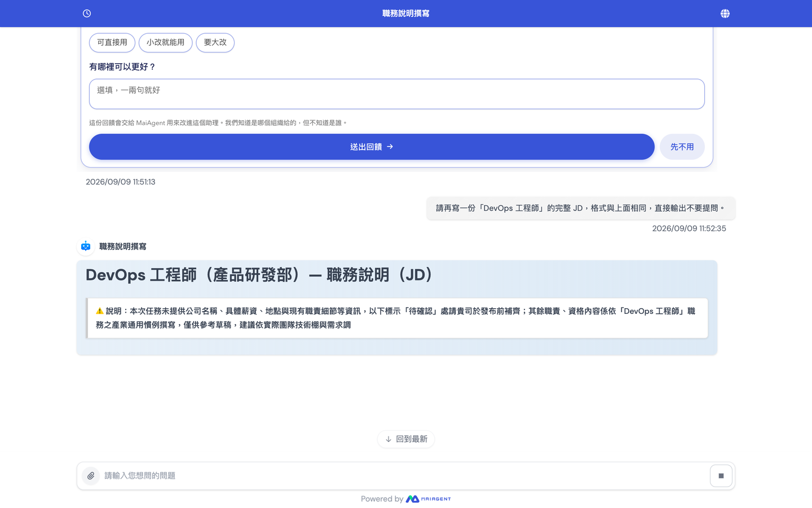The height and width of the screenshot is (508, 812).
Task: Click the user message about DevOps 工程師 JD
Action: [x=581, y=208]
